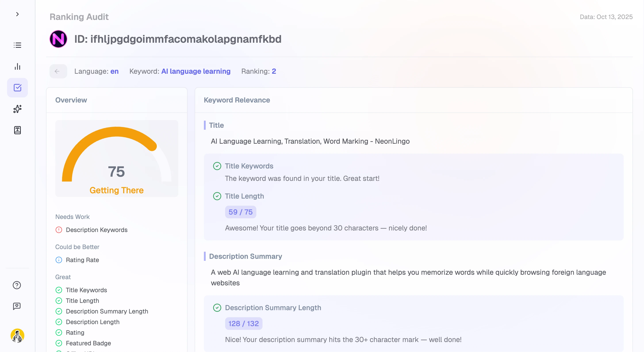Open the feedback chat icon
The height and width of the screenshot is (352, 644).
click(x=17, y=306)
